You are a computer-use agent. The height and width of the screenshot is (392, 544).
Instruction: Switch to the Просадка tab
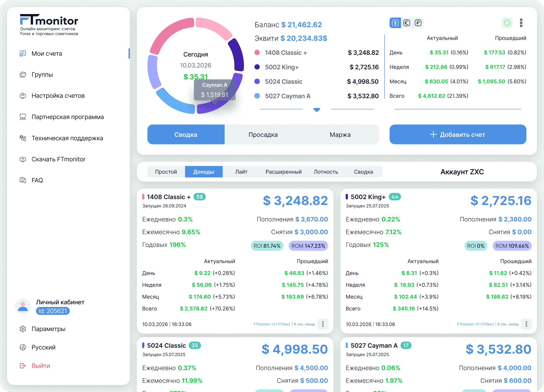[x=263, y=134]
